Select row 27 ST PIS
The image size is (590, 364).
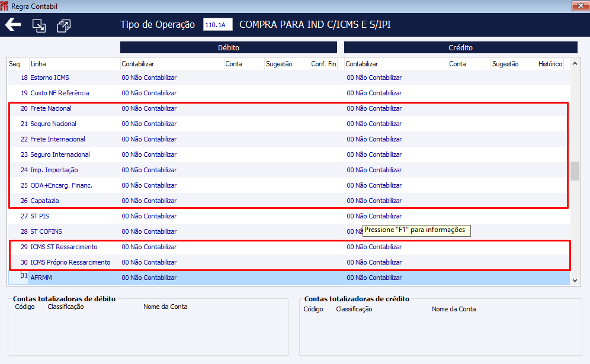288,216
